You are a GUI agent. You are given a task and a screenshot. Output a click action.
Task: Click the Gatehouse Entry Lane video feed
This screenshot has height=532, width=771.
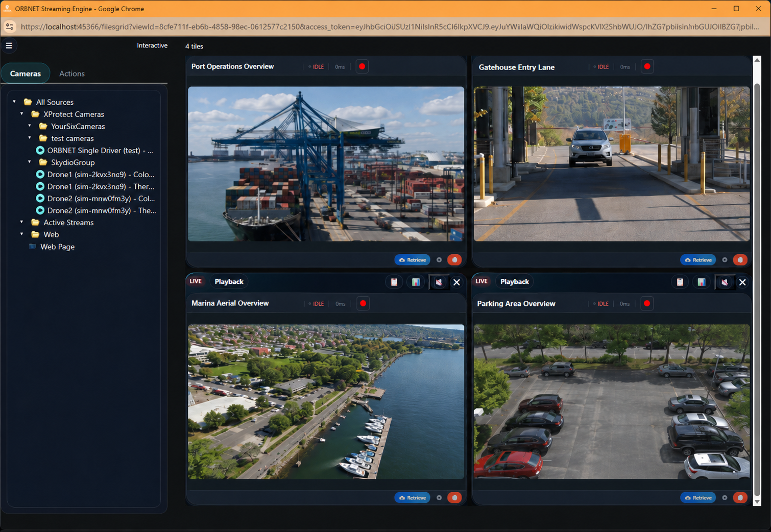[612, 164]
